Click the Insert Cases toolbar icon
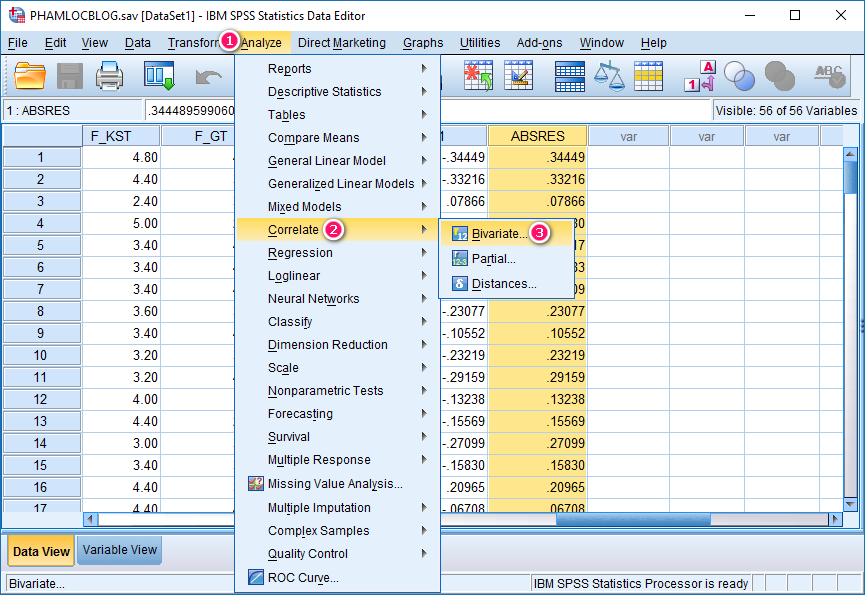This screenshot has height=595, width=865. tap(477, 74)
